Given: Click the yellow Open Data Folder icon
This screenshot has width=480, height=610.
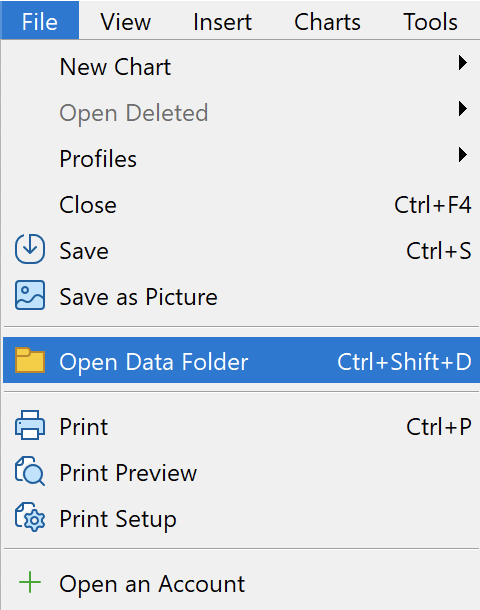Looking at the screenshot, I should 30,360.
